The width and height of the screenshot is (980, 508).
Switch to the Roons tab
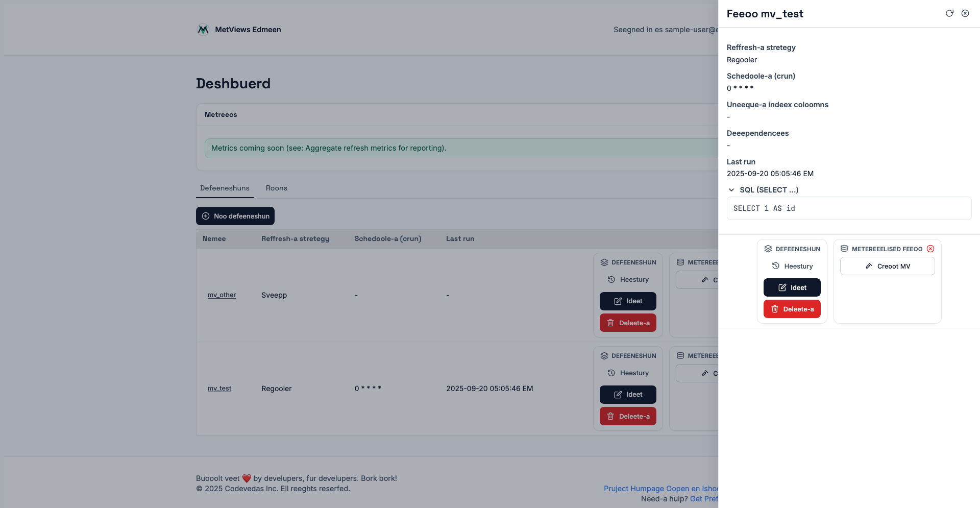[276, 188]
